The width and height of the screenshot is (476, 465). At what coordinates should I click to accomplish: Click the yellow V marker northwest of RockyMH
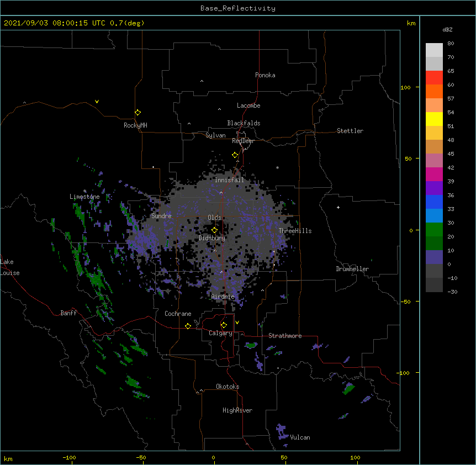coord(97,102)
